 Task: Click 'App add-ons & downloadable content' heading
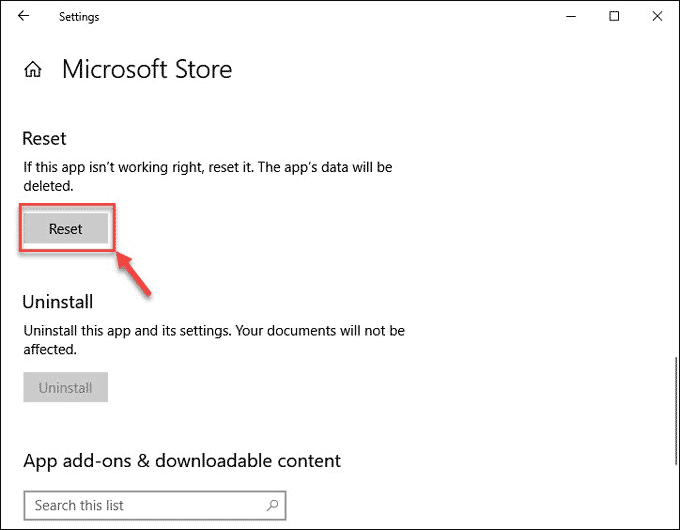pos(182,461)
